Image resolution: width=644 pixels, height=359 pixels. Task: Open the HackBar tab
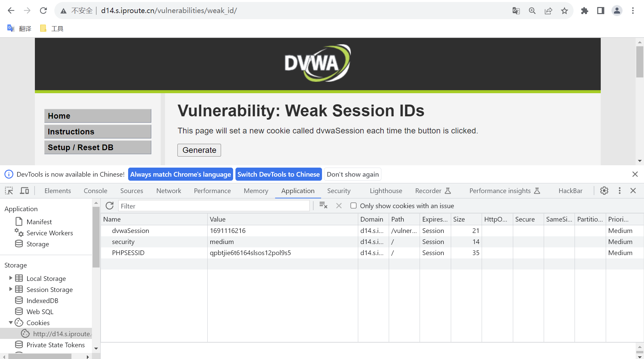pos(570,191)
